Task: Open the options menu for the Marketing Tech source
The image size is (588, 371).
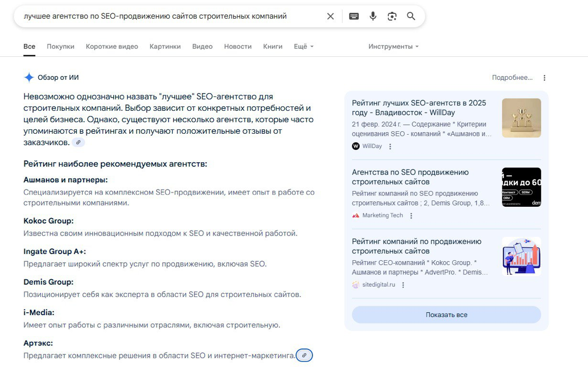Action: 411,216
